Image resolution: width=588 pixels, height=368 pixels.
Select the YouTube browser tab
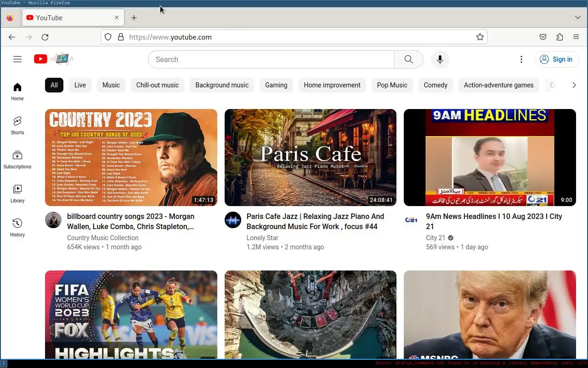[73, 17]
